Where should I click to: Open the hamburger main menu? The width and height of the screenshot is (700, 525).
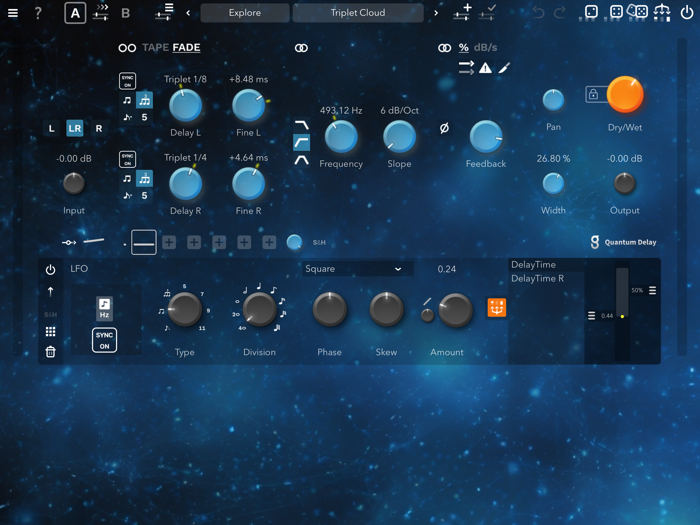pos(13,13)
